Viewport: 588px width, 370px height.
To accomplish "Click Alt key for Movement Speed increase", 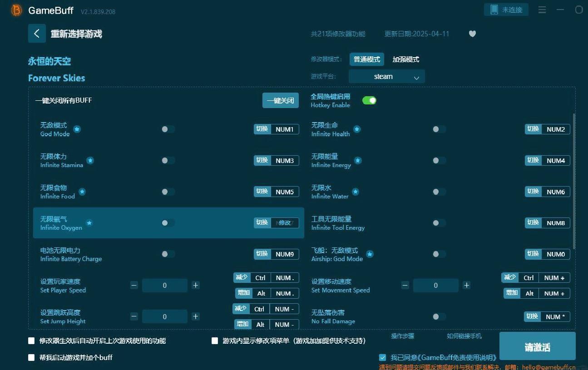I will coord(530,293).
